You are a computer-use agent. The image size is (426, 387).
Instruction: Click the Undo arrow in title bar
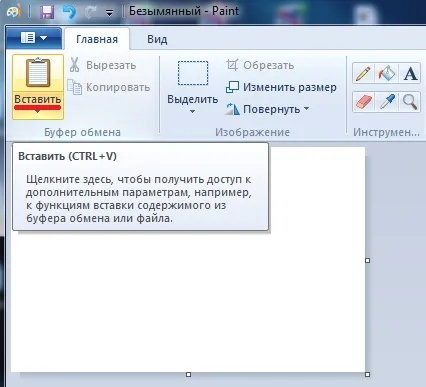point(69,13)
